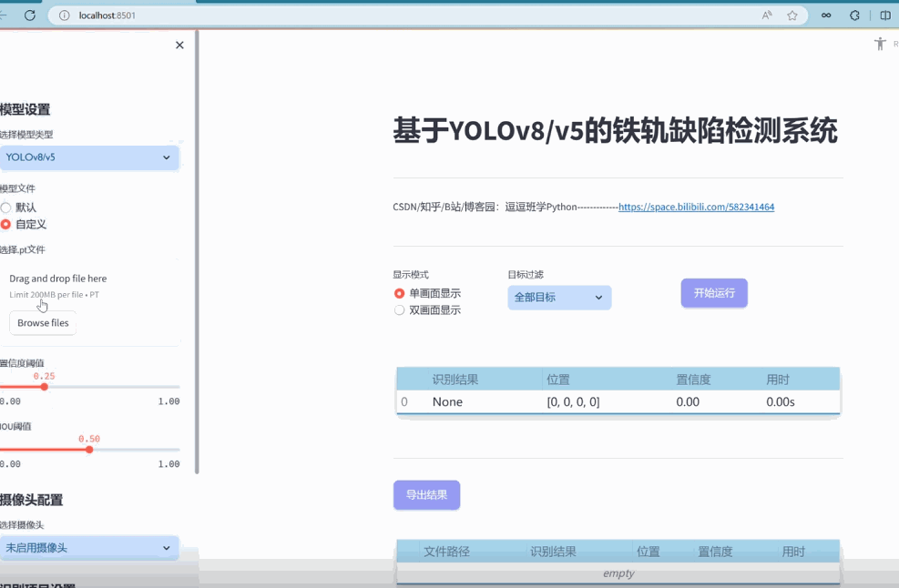Open the browser extensions puzzle icon
Viewport: 899px width, 588px height.
tap(855, 15)
